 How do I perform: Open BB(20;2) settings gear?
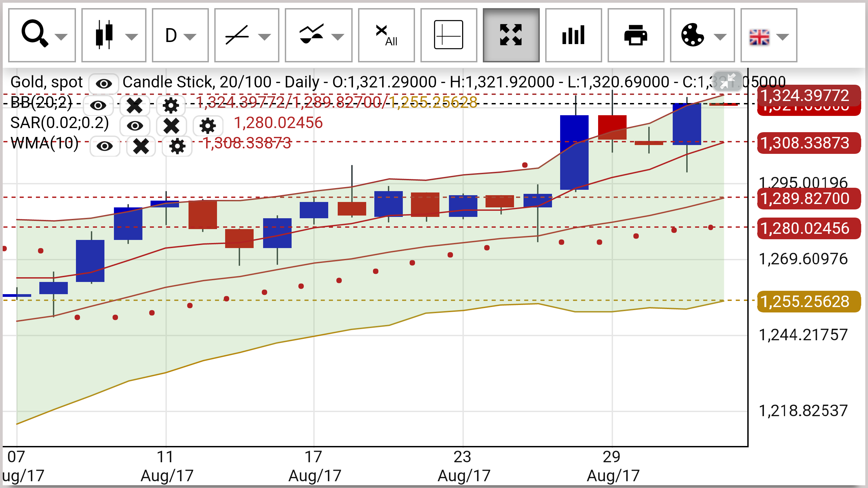(x=171, y=105)
